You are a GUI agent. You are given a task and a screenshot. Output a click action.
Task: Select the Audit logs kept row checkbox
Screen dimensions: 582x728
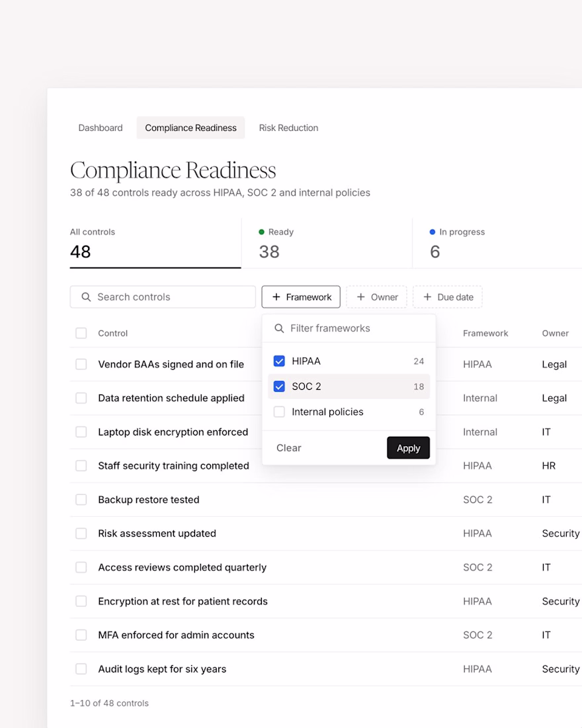[81, 668]
